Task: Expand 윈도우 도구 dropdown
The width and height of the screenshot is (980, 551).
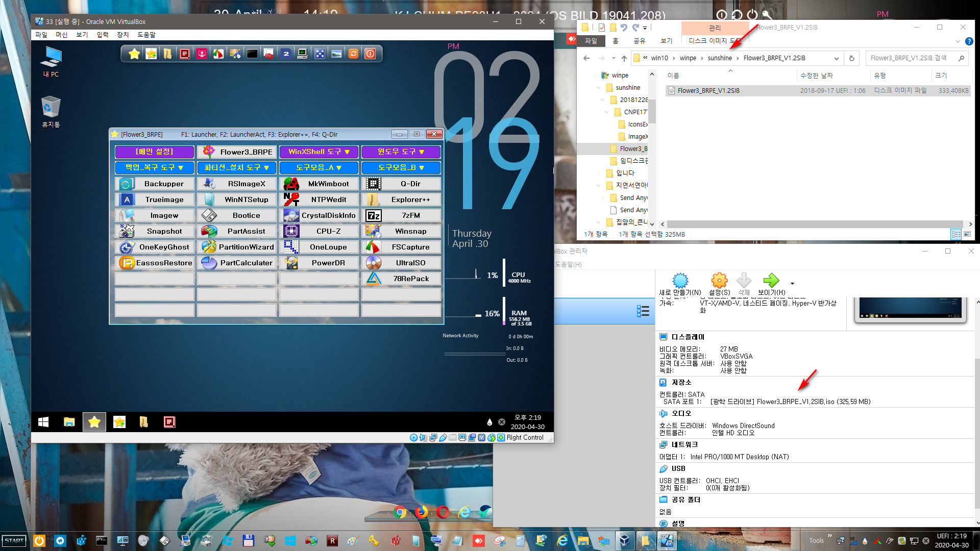Action: [x=401, y=152]
